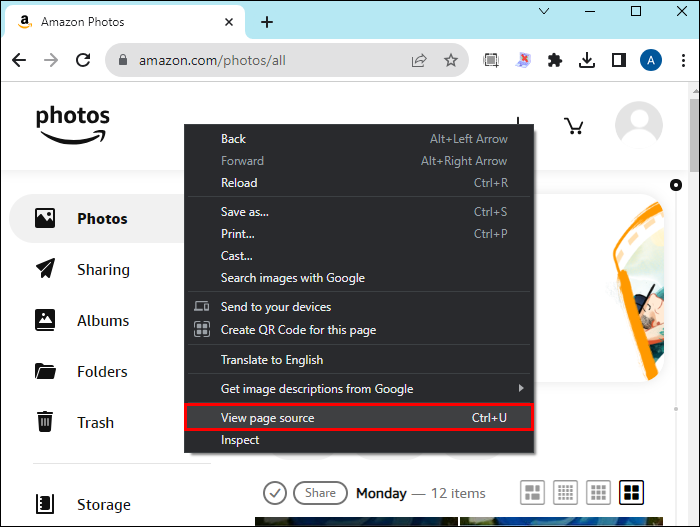Click the "12 items" count text
The width and height of the screenshot is (700, 527).
coord(458,493)
